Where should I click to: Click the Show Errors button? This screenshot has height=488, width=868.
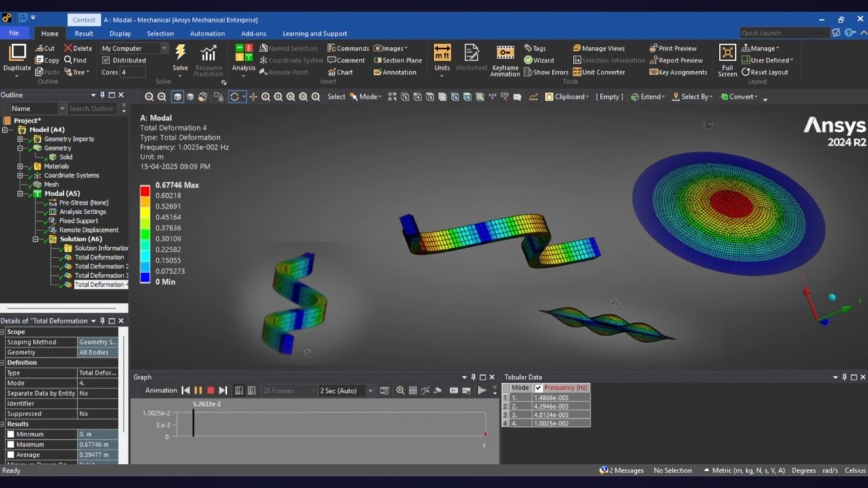tap(546, 73)
